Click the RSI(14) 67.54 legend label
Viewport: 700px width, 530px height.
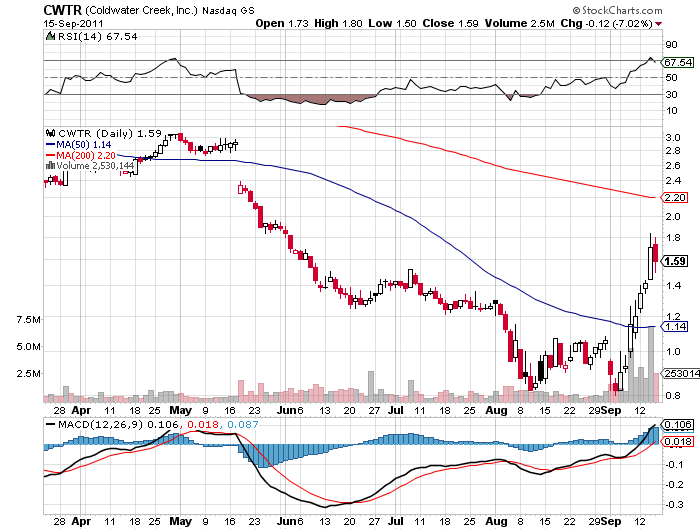[x=97, y=37]
